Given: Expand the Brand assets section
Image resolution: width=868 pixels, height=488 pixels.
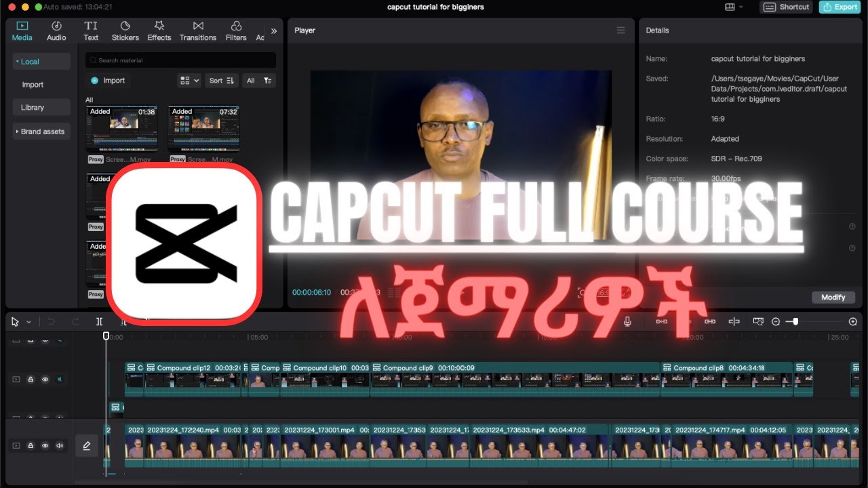Looking at the screenshot, I should 41,131.
